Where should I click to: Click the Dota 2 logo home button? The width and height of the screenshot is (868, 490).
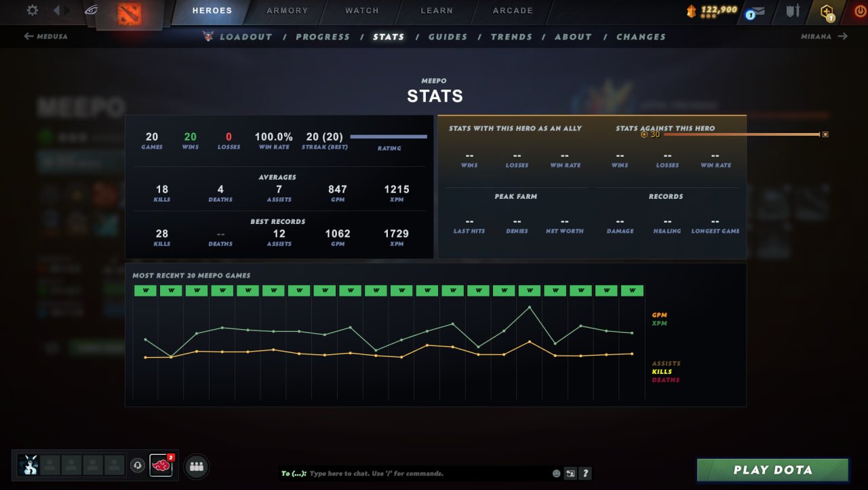pos(129,14)
